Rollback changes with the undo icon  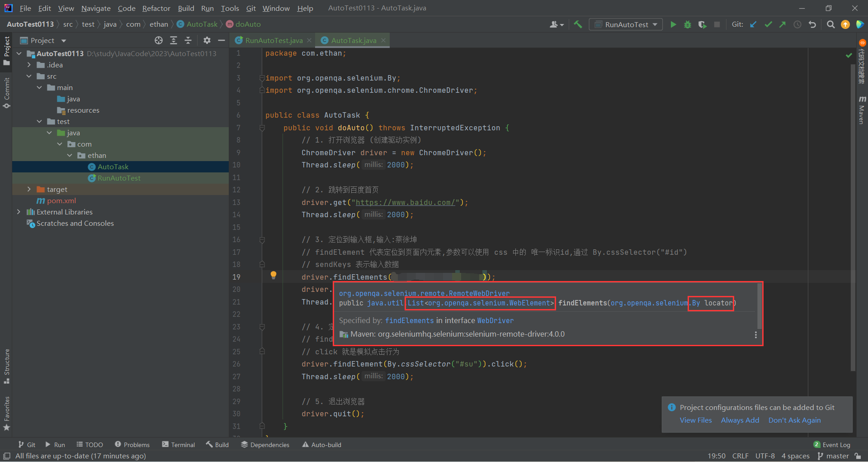point(812,24)
